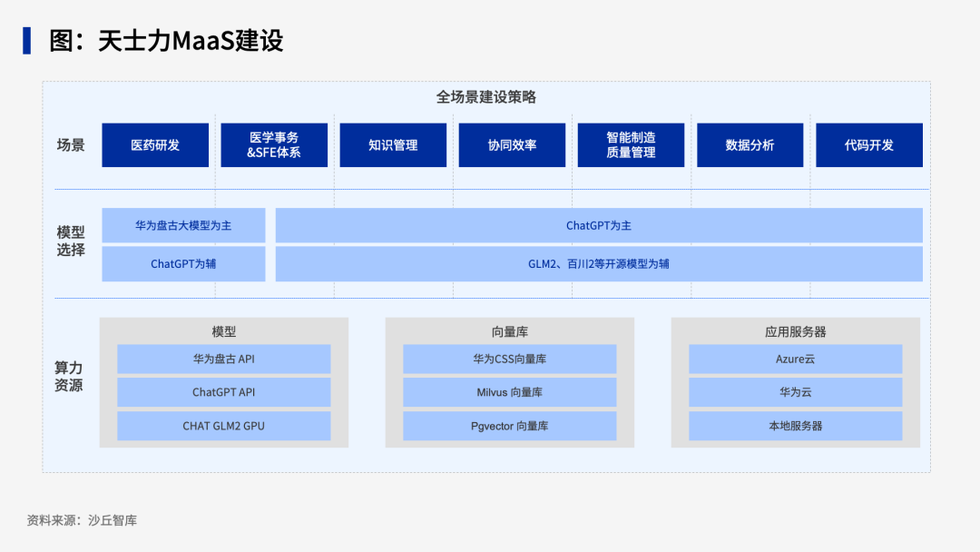980x552 pixels.
Task: Click the 本地服务器 item
Action: pos(795,426)
